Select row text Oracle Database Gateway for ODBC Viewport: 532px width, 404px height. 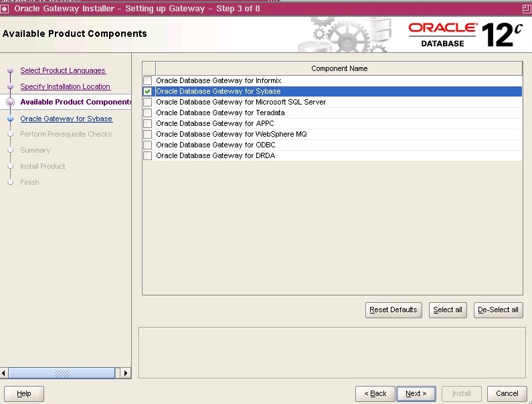coord(215,145)
